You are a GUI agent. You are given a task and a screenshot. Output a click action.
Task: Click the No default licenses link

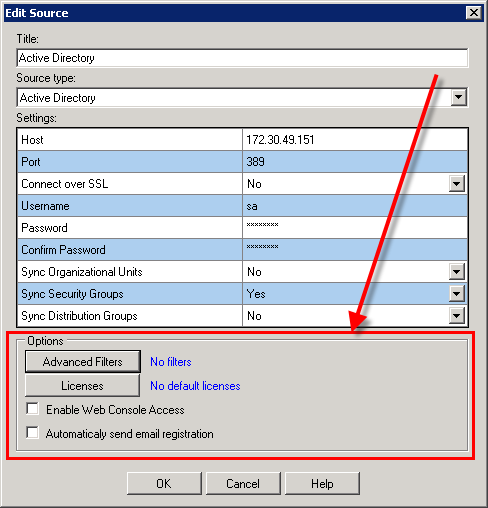195,386
